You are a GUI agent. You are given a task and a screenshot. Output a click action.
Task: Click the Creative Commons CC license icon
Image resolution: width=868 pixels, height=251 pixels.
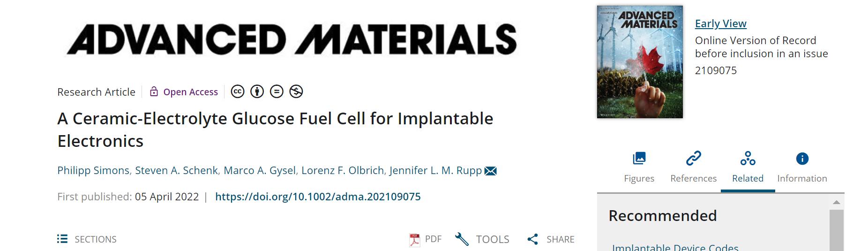[x=238, y=91]
